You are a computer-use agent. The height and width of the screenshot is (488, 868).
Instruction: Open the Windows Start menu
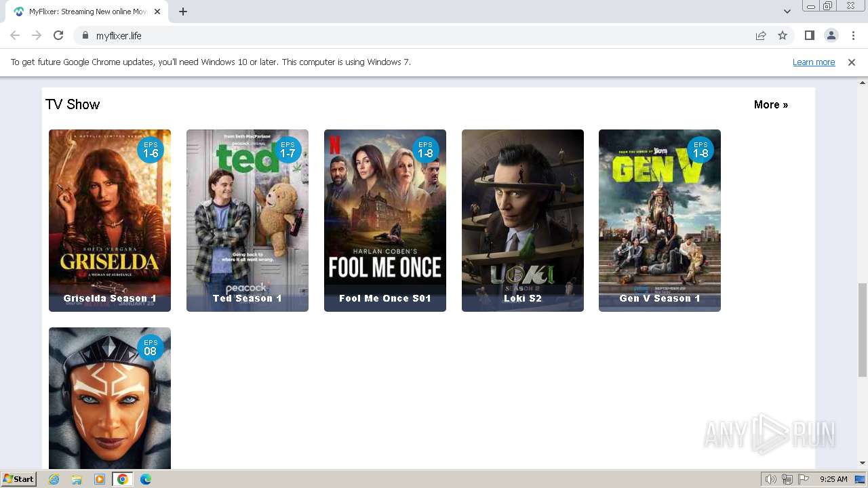[19, 479]
